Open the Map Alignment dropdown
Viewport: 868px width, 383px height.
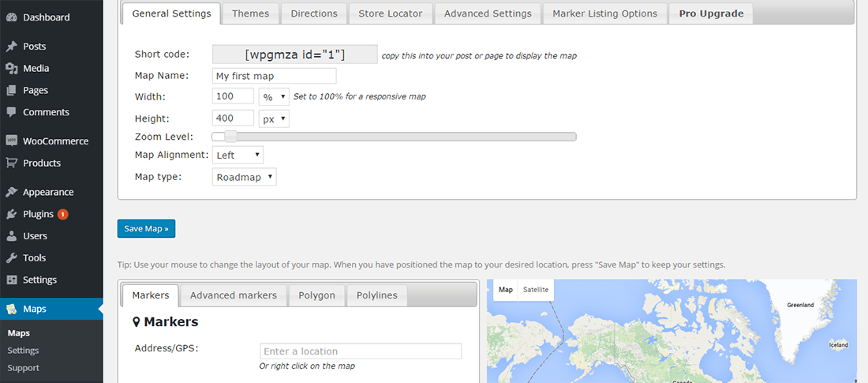click(x=238, y=156)
